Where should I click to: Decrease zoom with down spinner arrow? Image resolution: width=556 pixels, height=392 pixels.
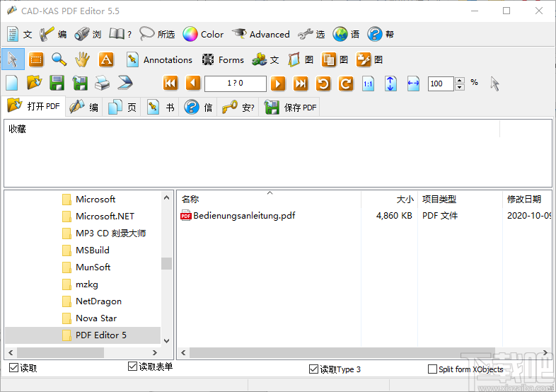point(460,87)
